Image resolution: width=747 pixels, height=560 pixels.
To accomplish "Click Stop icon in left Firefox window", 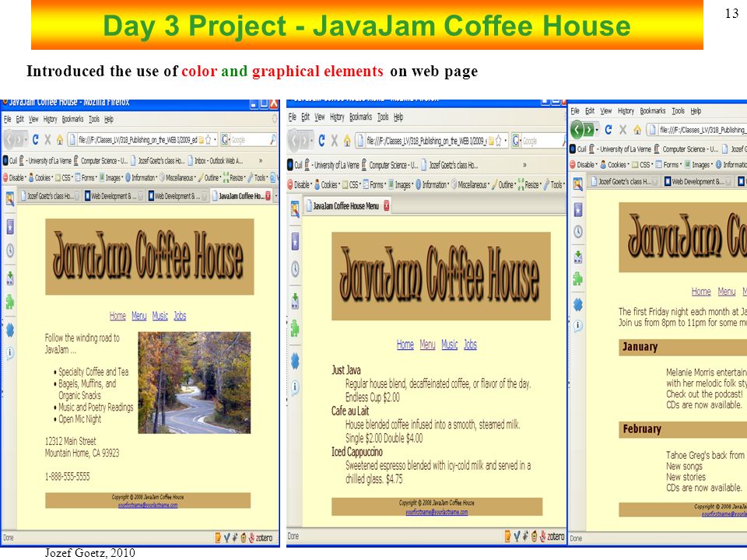I will tap(47, 139).
